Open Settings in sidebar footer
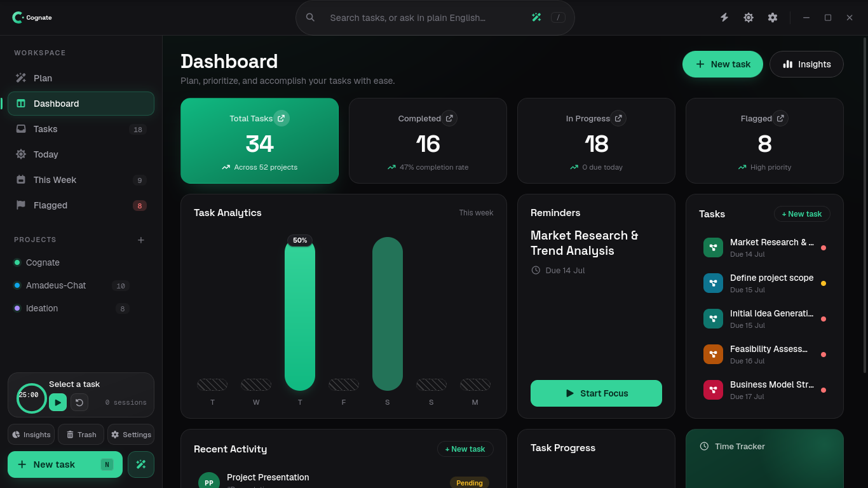 pyautogui.click(x=131, y=435)
